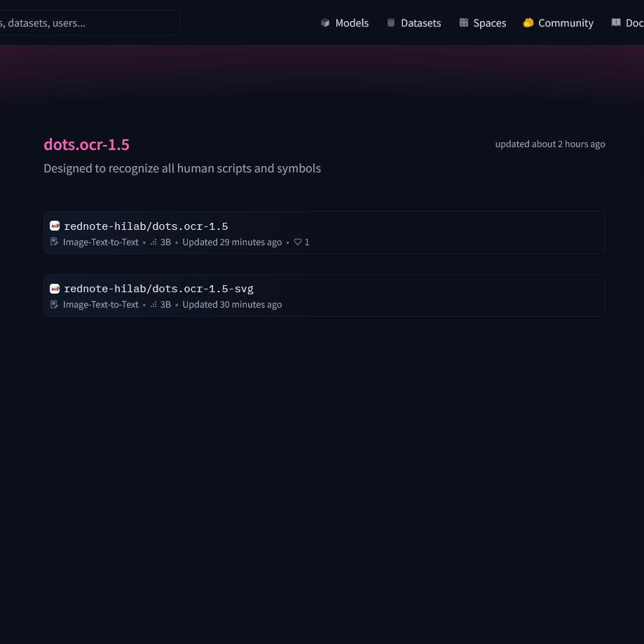This screenshot has width=644, height=644.
Task: Click 'Image-Text-to-Text' label on dots.ocr-1.5
Action: coord(101,242)
